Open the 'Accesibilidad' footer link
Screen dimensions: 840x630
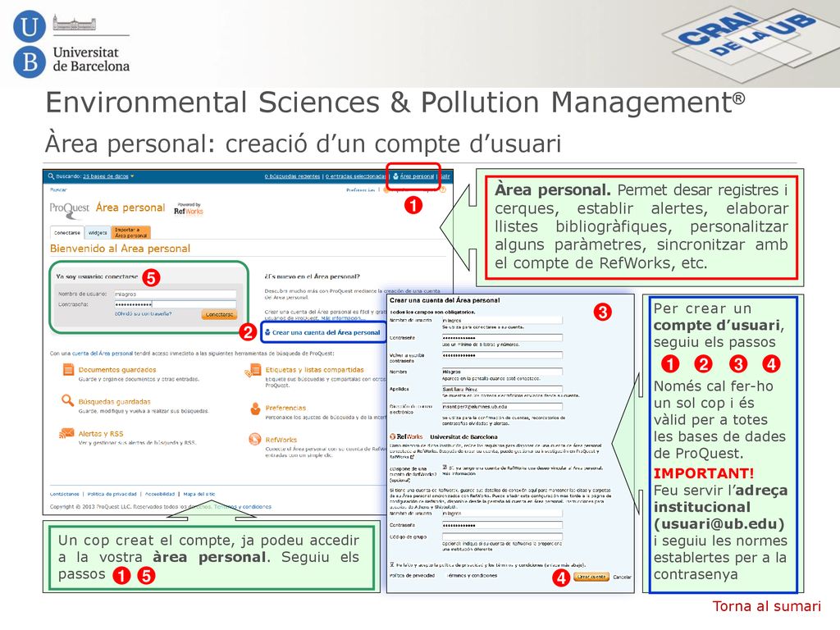160,494
